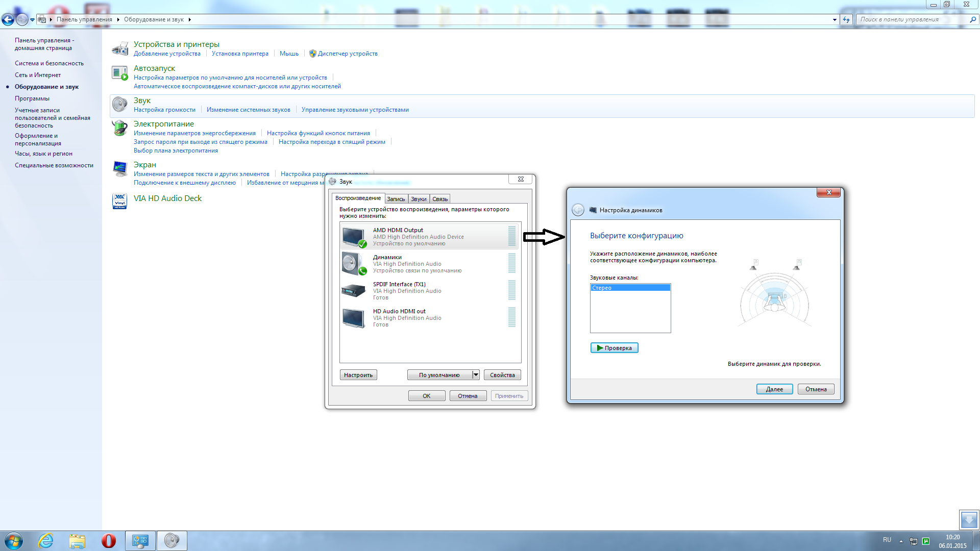Expand Оборудование и звук breadcrumb arrow

[189, 19]
